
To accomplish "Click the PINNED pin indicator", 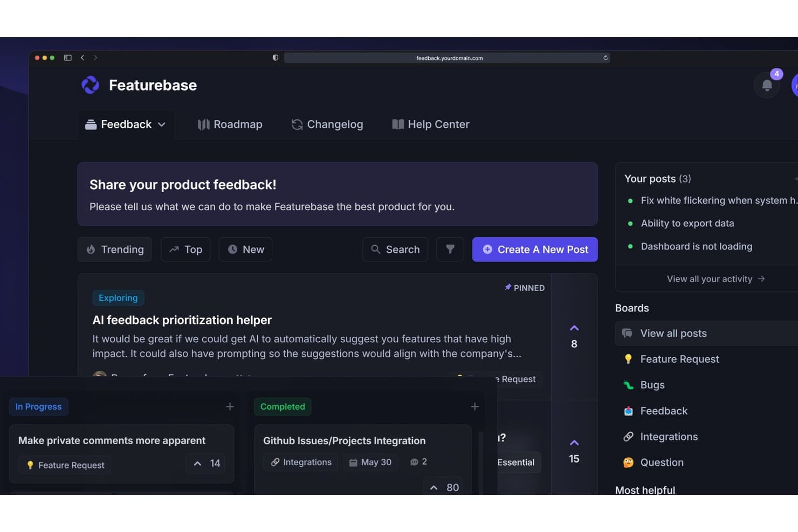I will pos(525,288).
